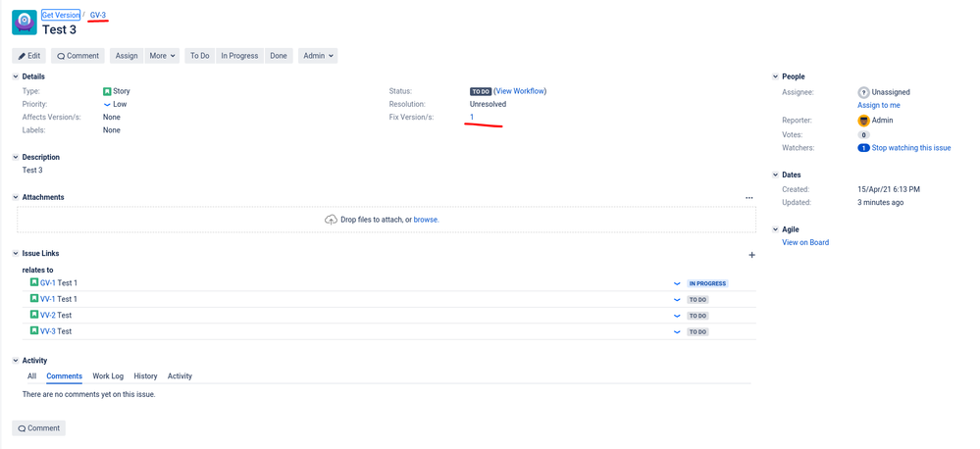Click the Unresolved resolution value
Image resolution: width=980 pixels, height=449 pixels.
(x=489, y=104)
